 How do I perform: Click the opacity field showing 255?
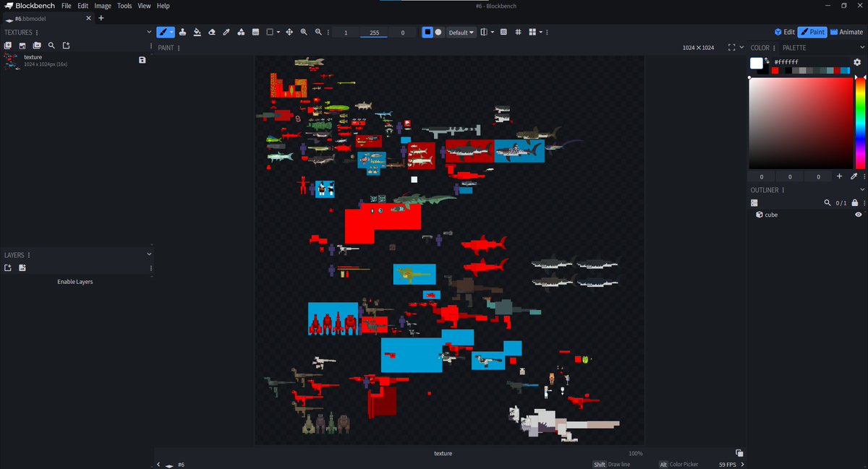pos(374,33)
